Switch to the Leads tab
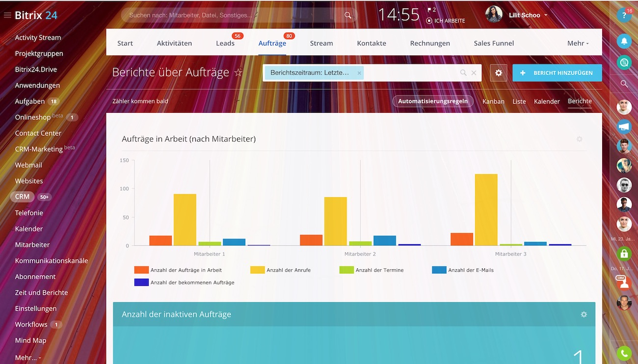This screenshot has width=638, height=364. point(225,43)
